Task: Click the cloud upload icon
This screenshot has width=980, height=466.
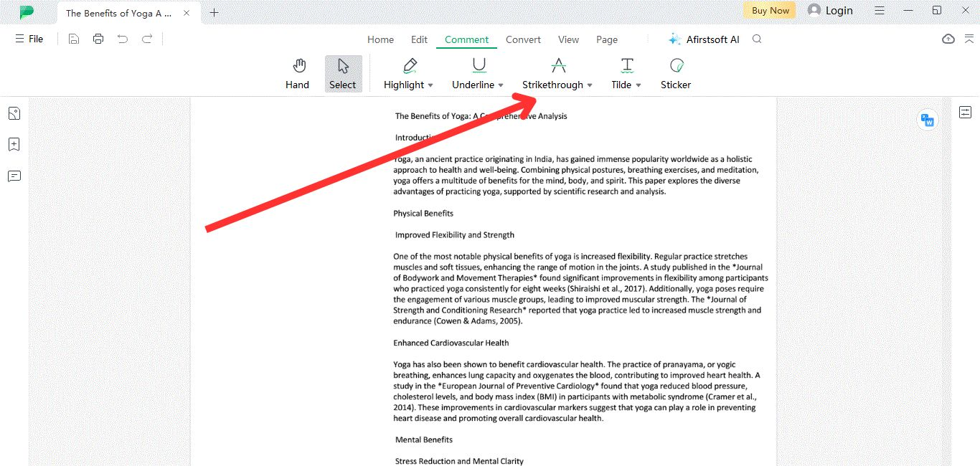Action: coord(948,39)
